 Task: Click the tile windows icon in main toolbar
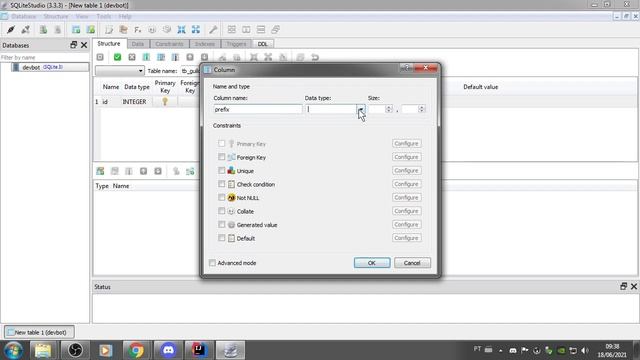click(231, 29)
